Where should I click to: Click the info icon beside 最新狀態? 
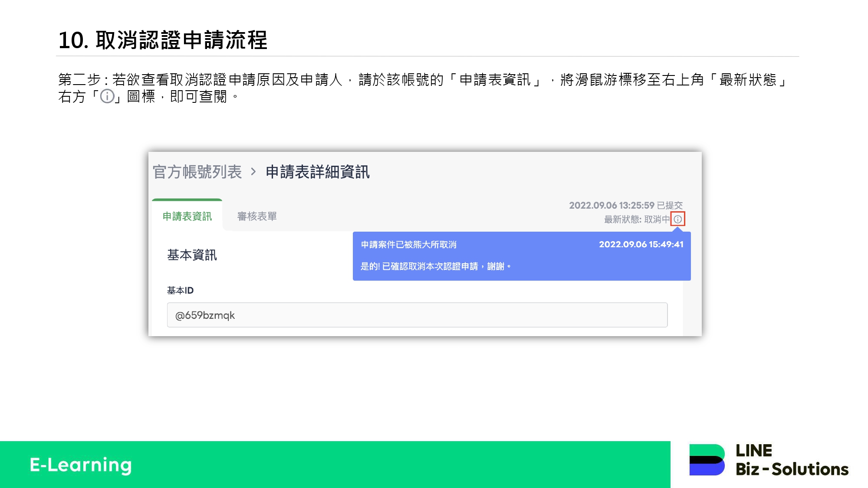(677, 219)
